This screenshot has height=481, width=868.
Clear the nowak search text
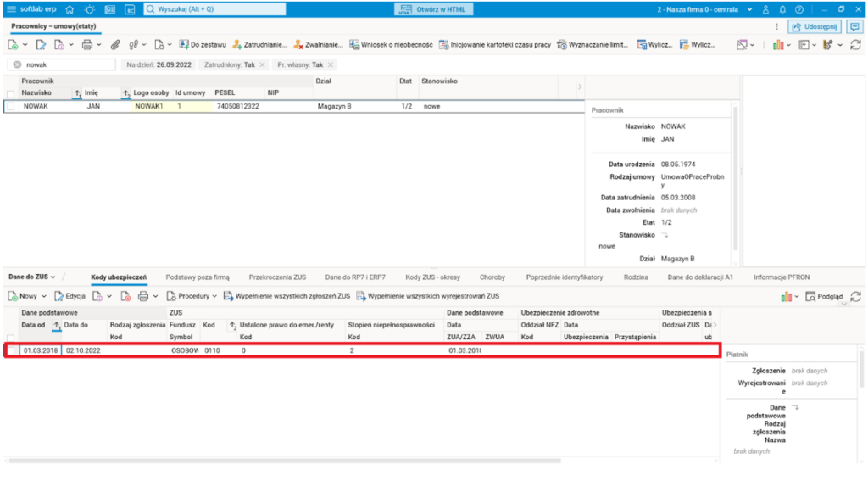coord(17,64)
